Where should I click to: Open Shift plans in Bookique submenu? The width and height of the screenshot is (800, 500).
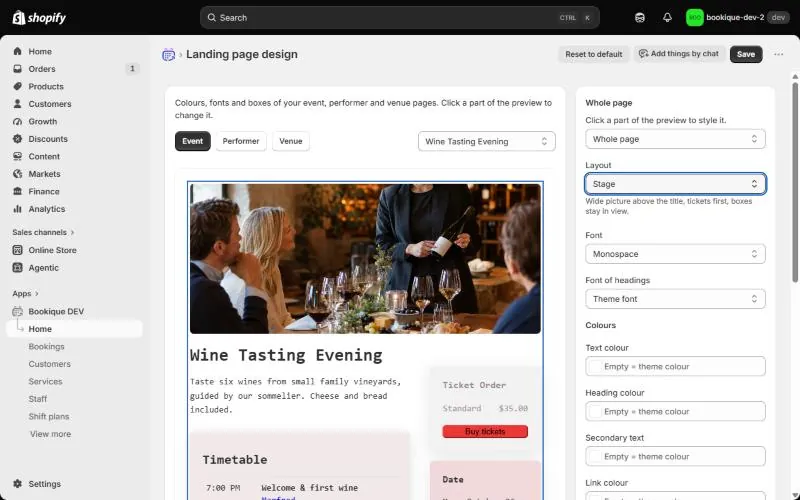(x=48, y=416)
